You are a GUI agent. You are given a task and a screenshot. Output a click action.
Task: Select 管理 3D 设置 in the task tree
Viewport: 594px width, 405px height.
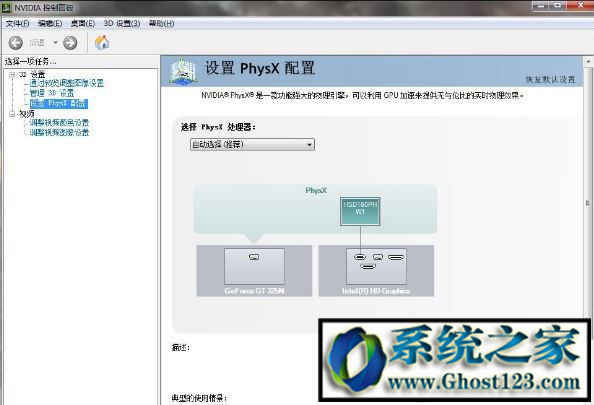tap(52, 93)
